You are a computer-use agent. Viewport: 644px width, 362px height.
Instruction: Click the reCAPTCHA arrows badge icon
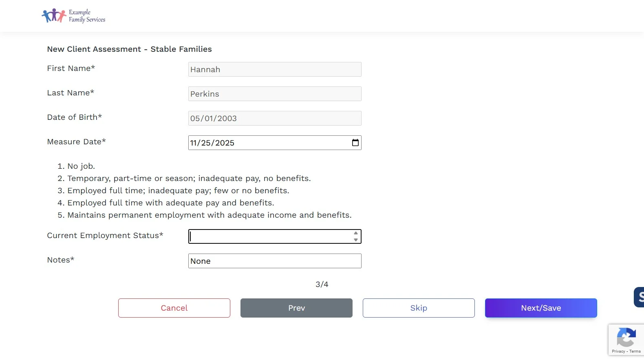pos(626,338)
